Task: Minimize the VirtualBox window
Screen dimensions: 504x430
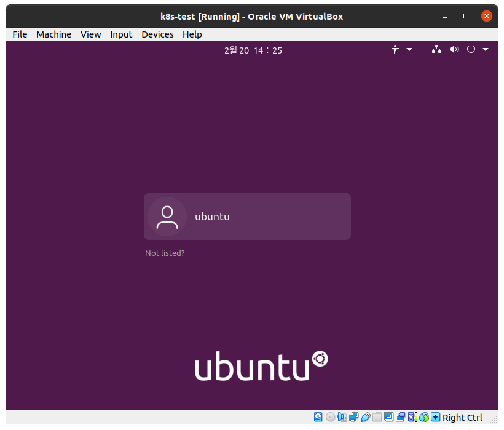Action: (x=445, y=16)
